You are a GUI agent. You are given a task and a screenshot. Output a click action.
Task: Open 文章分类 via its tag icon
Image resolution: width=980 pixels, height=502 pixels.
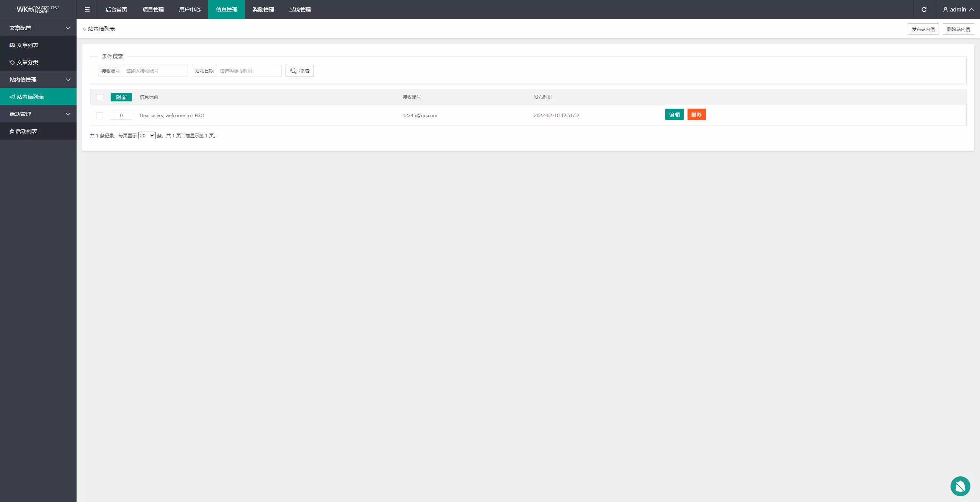pos(12,62)
